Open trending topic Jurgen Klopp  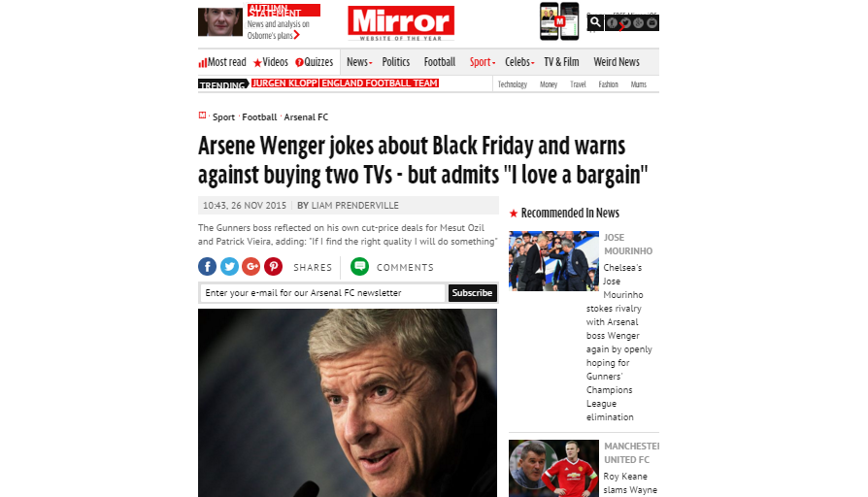pyautogui.click(x=284, y=83)
